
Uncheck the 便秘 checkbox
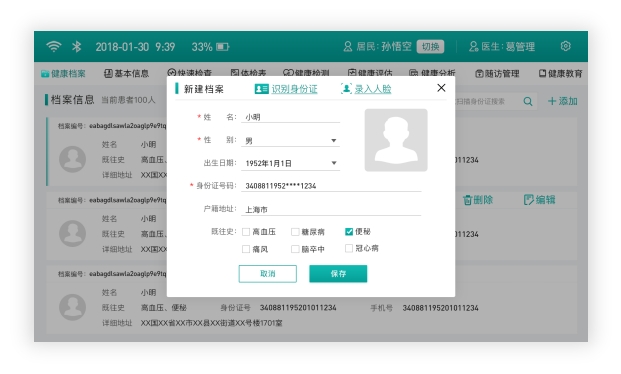[349, 231]
